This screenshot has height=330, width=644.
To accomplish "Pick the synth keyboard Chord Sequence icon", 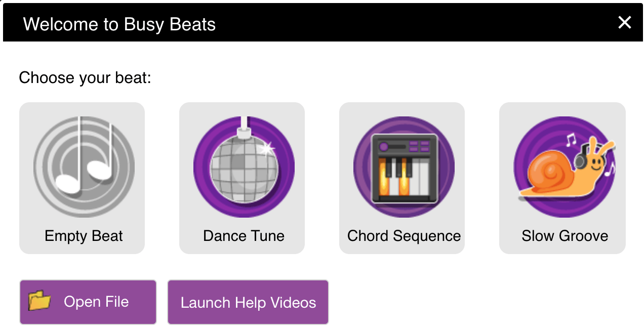I will pos(404,167).
